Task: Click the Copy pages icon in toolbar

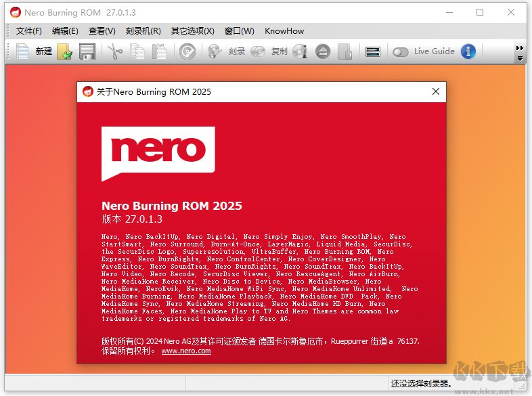Action: [x=137, y=51]
